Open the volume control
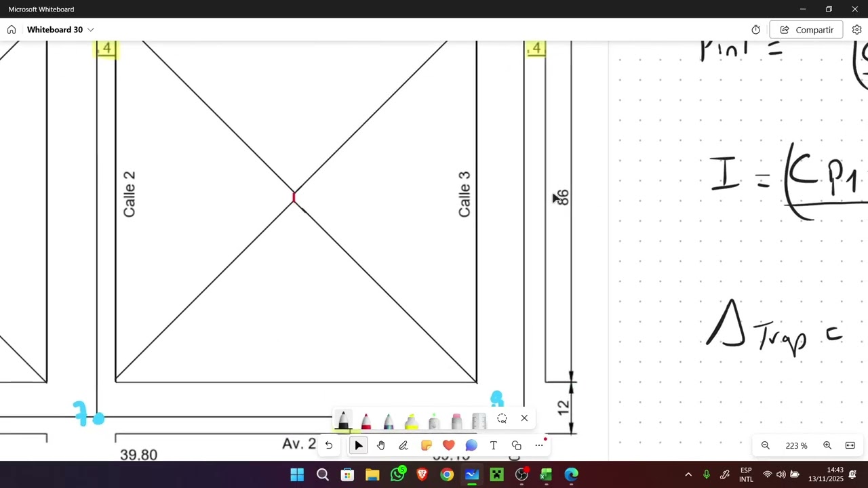 point(781,474)
